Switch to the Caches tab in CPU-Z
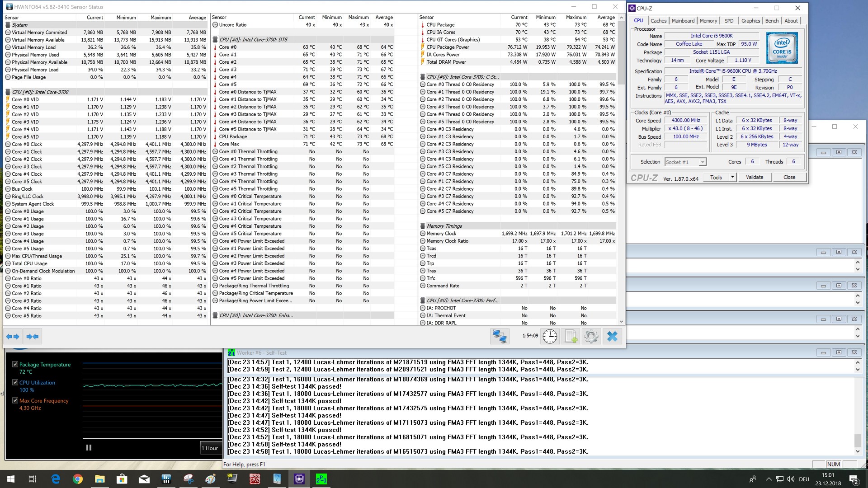 (658, 21)
